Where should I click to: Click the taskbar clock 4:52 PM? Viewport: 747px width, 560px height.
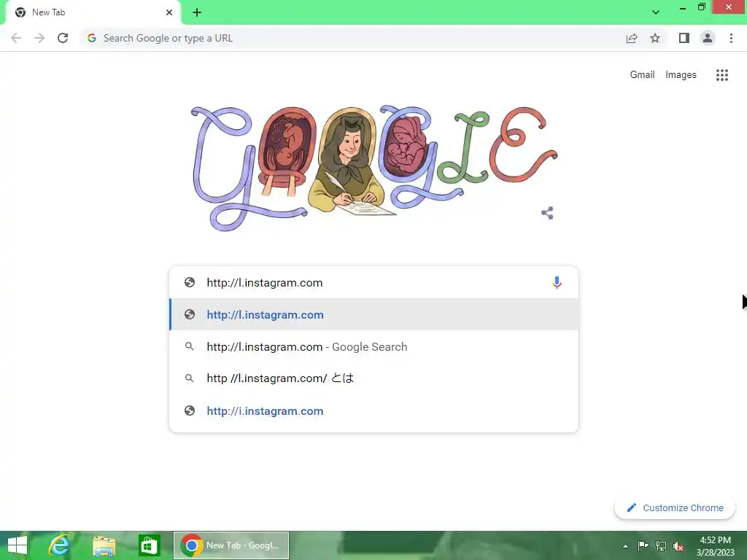716,540
